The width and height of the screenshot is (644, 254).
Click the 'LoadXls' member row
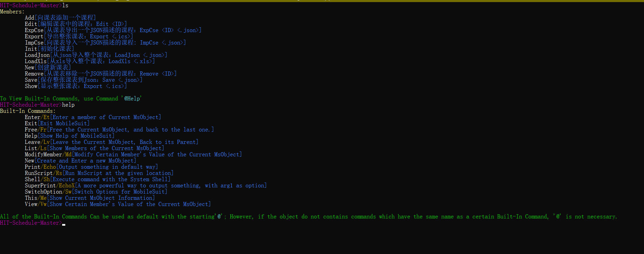point(90,61)
